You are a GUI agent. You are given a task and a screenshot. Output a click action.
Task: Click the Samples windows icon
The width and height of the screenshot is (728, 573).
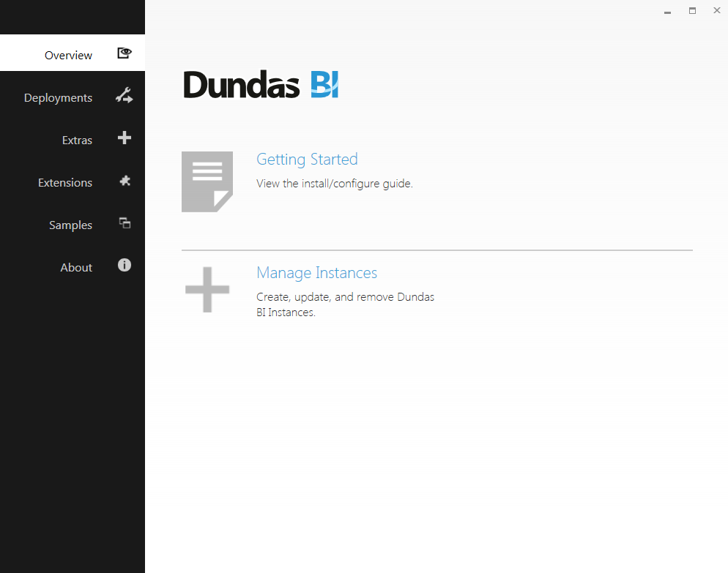[x=125, y=223]
